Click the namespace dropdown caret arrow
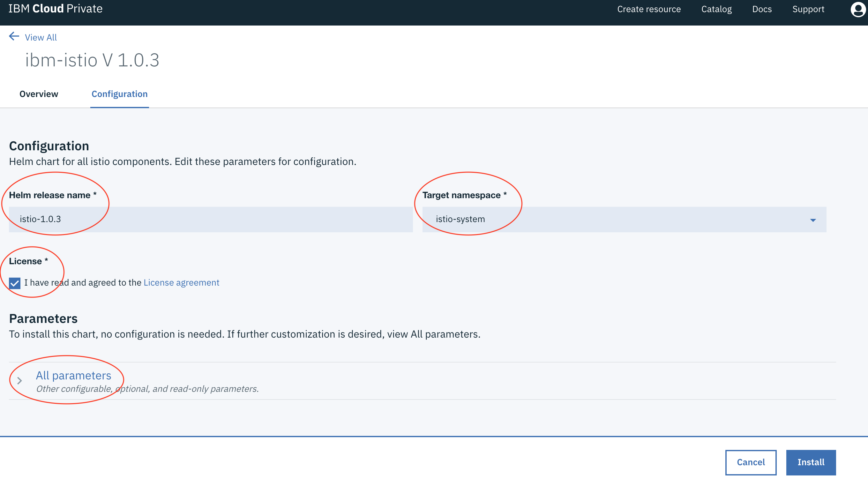 point(813,220)
